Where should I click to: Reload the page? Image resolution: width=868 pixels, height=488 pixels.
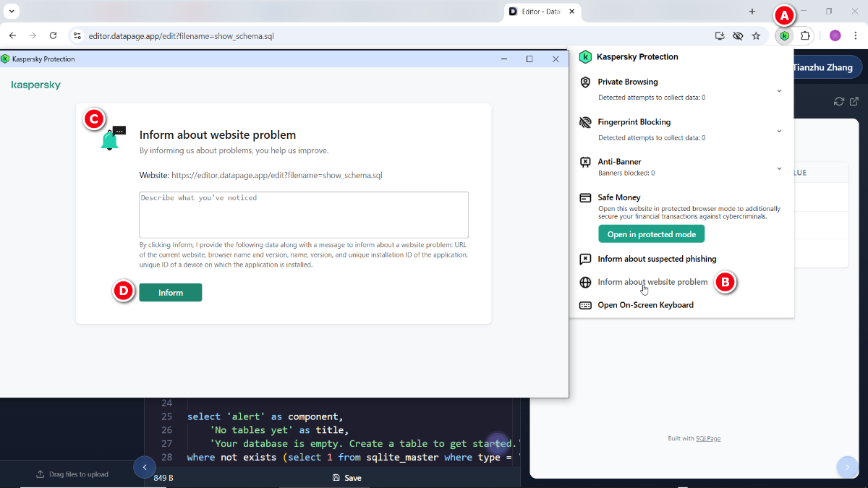tap(53, 35)
